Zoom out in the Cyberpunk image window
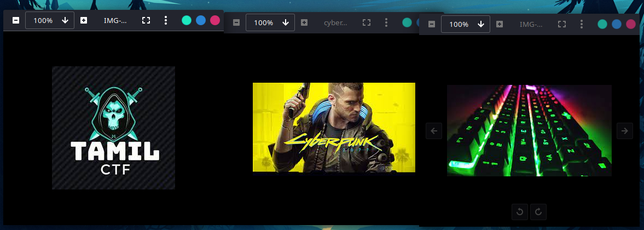 pos(236,22)
